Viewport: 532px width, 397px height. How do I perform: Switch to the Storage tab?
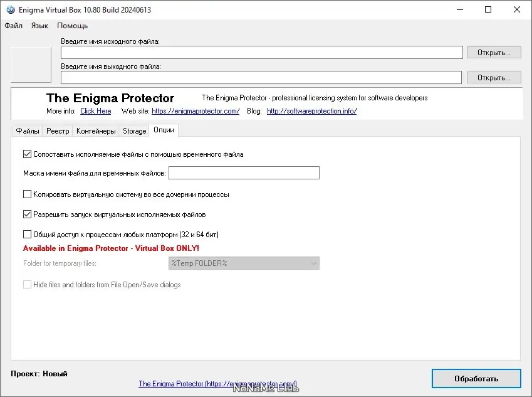pyautogui.click(x=134, y=130)
